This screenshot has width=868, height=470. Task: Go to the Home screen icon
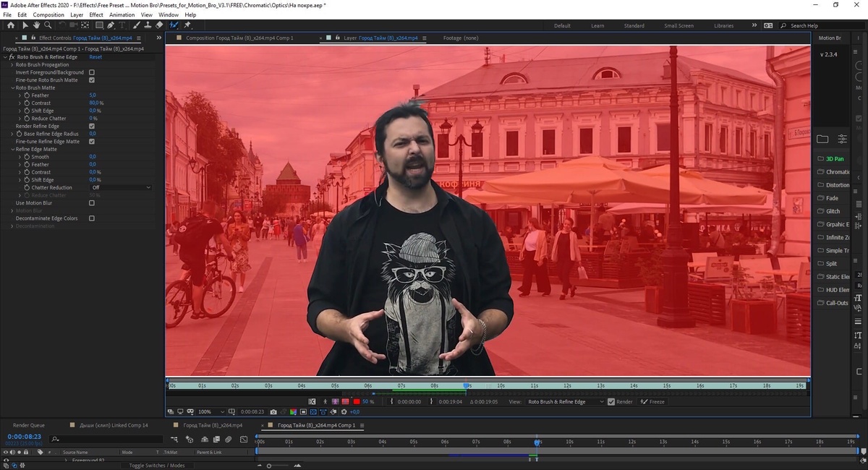pyautogui.click(x=11, y=25)
